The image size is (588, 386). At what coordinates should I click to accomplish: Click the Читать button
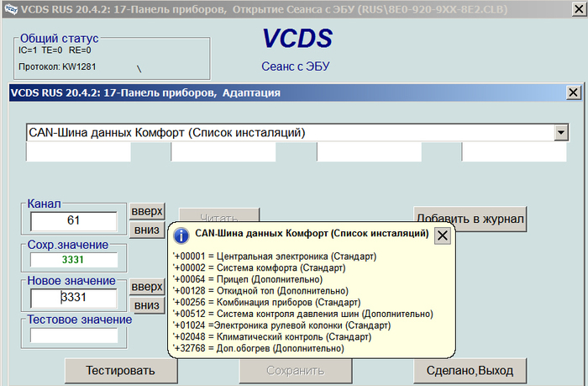(219, 214)
